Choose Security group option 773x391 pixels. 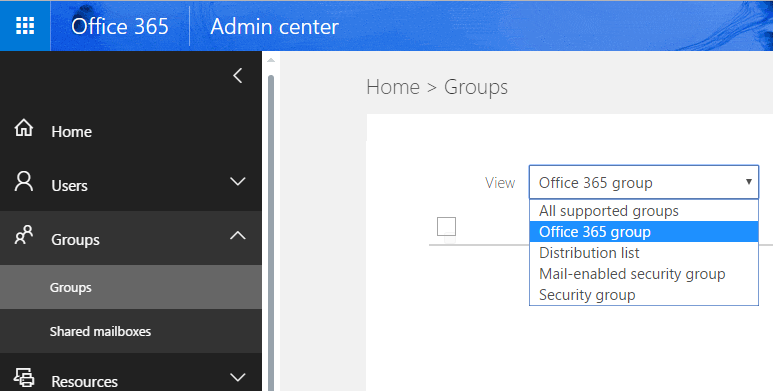(644, 295)
